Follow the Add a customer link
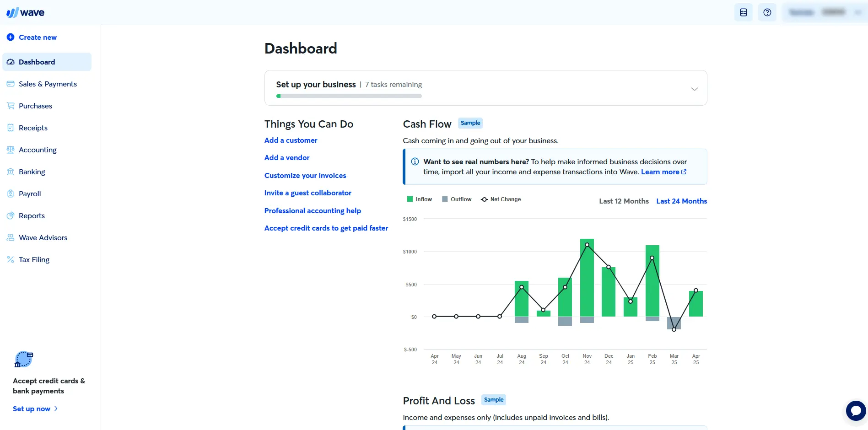This screenshot has width=868, height=430. click(x=291, y=140)
